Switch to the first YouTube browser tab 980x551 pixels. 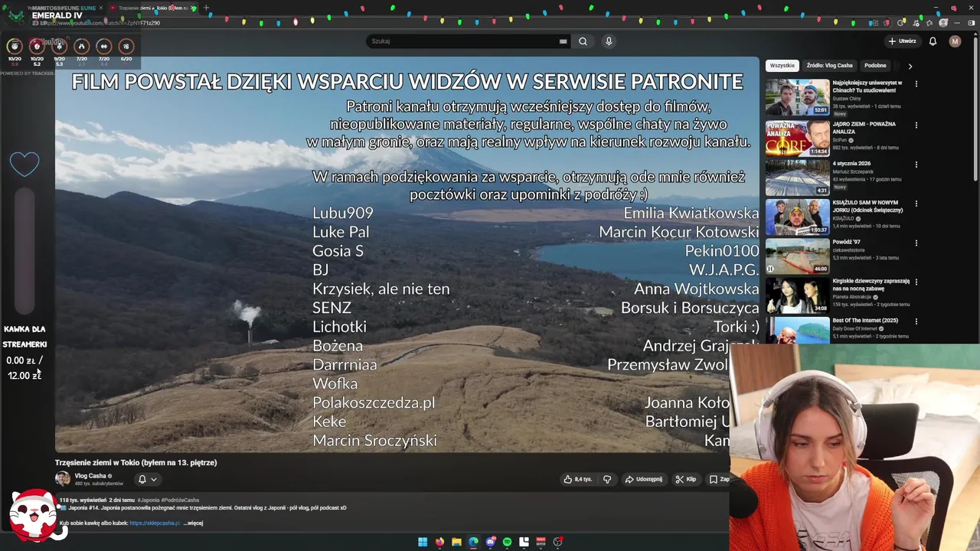pos(57,8)
